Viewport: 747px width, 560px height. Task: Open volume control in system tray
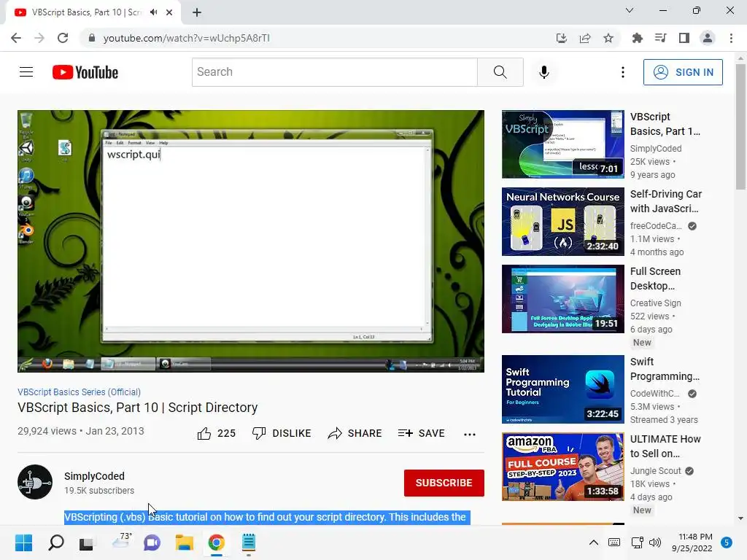pos(655,542)
